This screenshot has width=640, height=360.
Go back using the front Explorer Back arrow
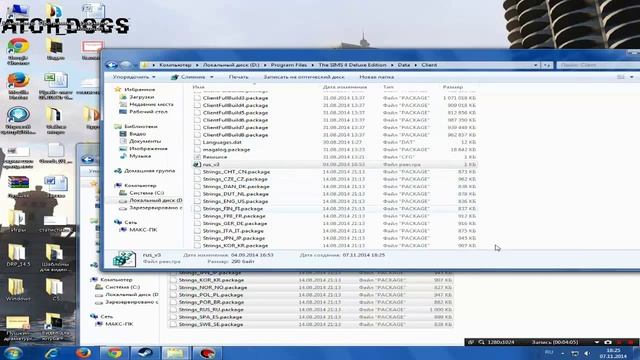[111, 65]
